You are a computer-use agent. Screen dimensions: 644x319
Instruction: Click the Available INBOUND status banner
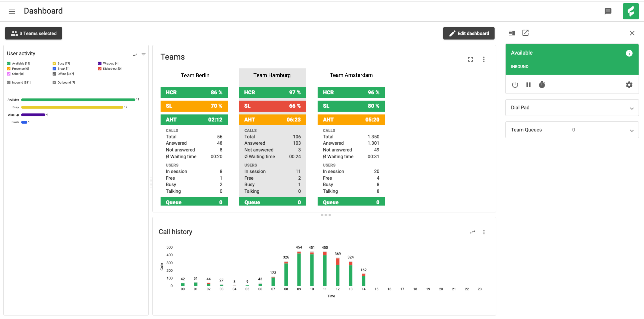pos(572,59)
